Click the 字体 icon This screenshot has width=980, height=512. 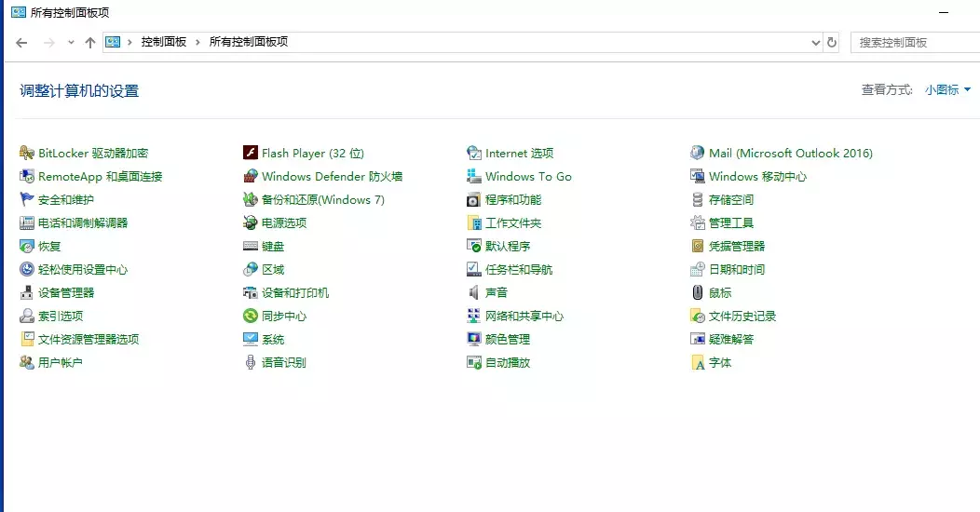698,362
